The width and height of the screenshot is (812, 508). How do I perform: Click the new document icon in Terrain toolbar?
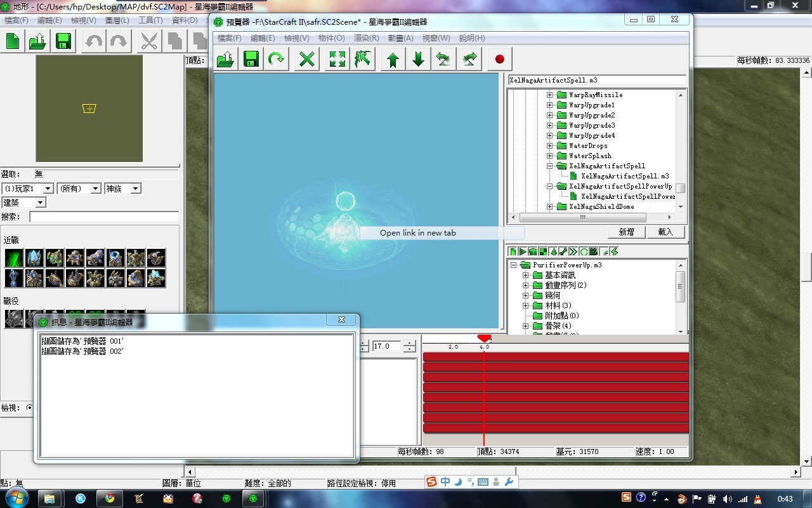(x=13, y=42)
